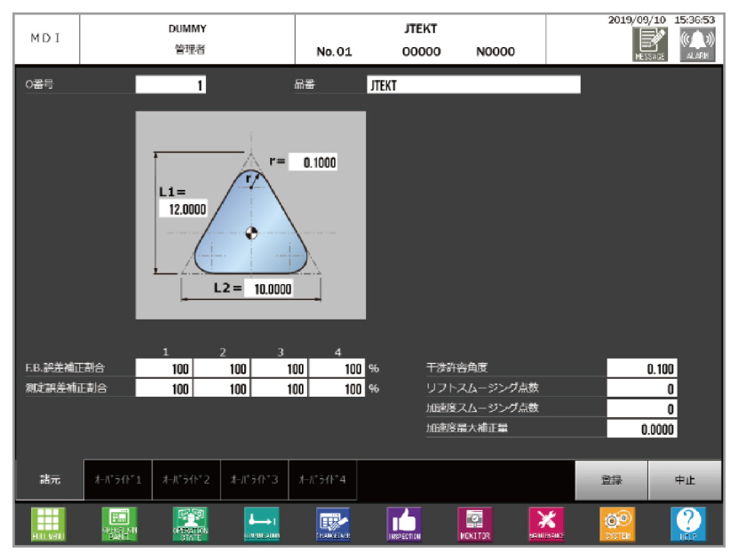Open the Alarm bell icon
Viewport: 738px width, 560px height.
(x=697, y=44)
